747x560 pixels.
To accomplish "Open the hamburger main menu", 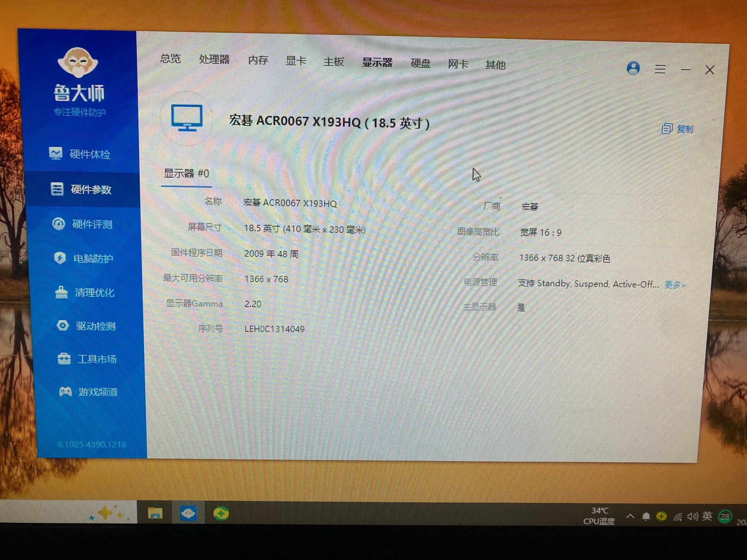I will [x=660, y=69].
